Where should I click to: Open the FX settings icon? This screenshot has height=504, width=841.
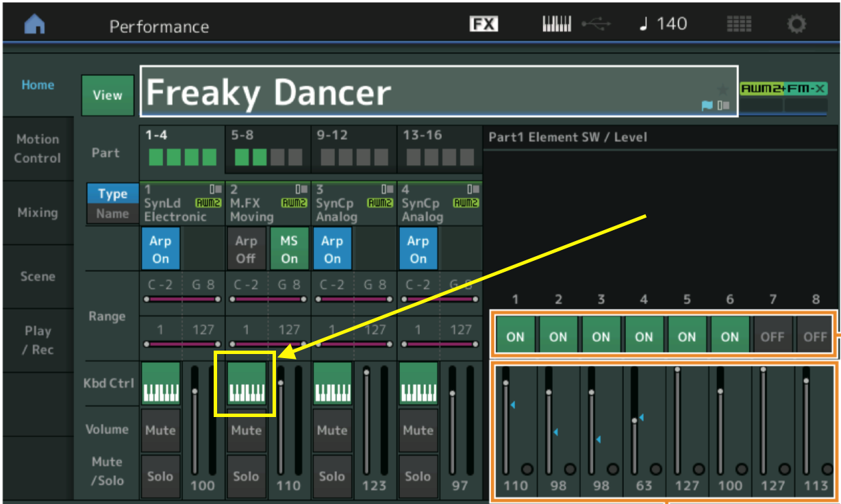pos(484,24)
